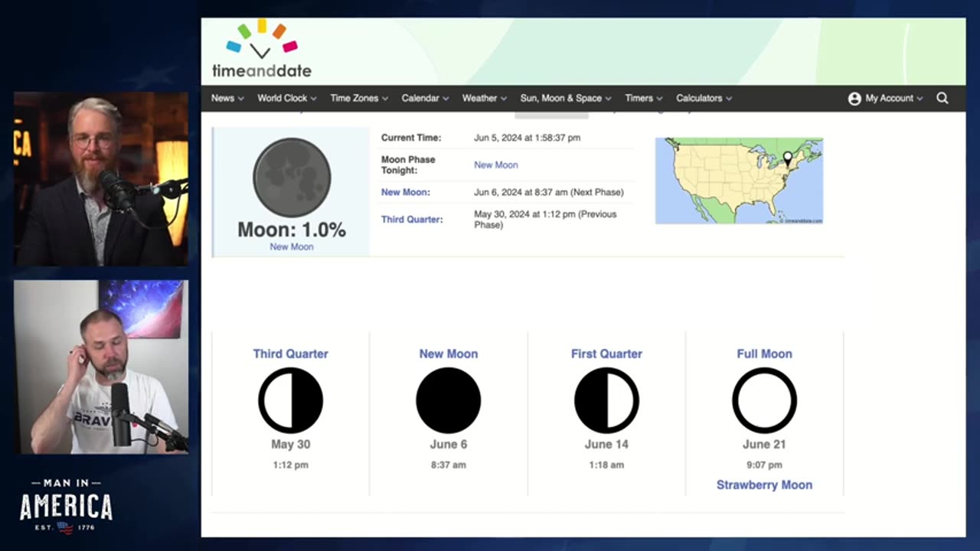Click the '1:12 pm' time under May 30
980x551 pixels.
[x=290, y=465]
